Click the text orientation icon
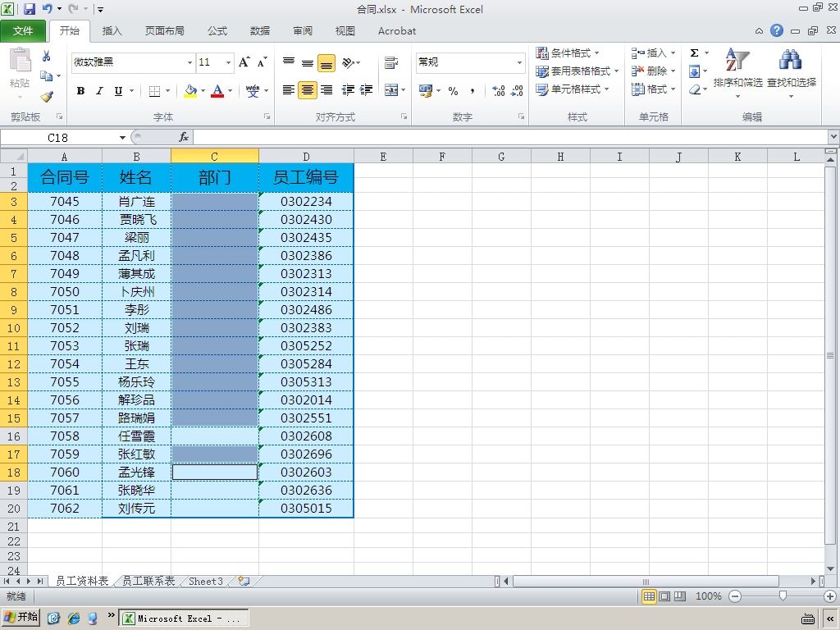The image size is (840, 630). 348,62
